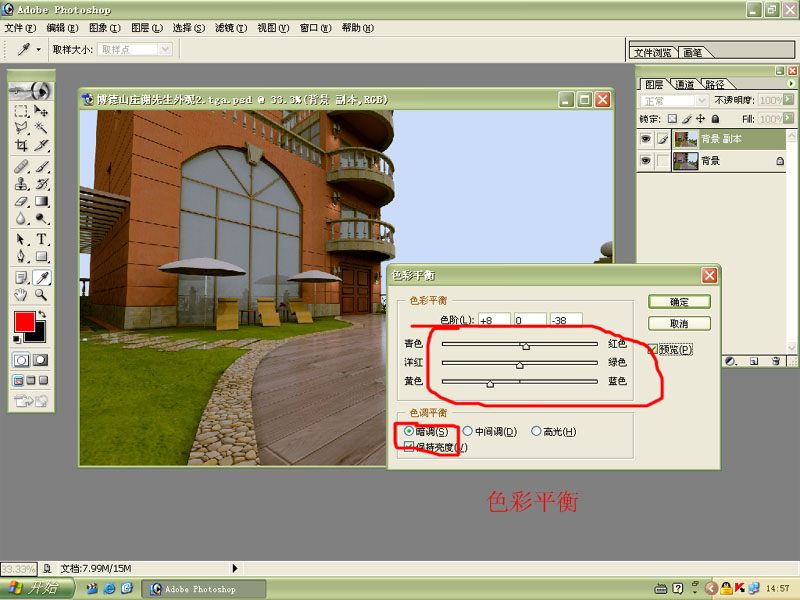Click 取消 (Cancel) in color balance dialog
The image size is (800, 600).
coord(679,323)
